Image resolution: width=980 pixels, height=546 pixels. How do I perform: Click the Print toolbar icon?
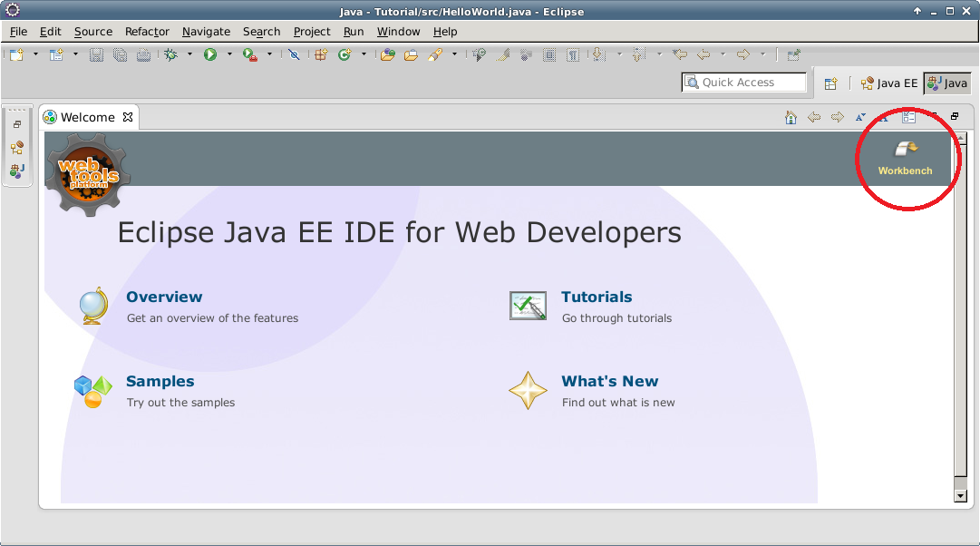coord(144,55)
